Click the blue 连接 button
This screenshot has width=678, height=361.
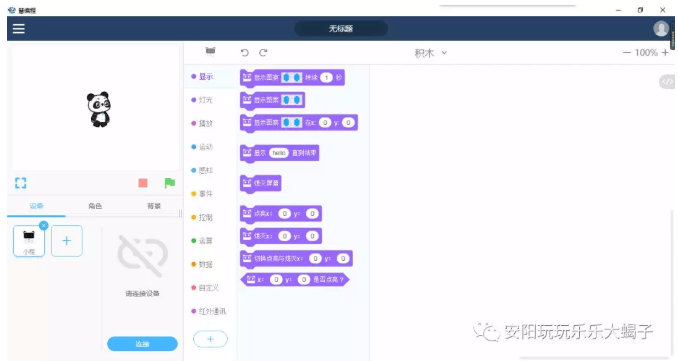pos(142,344)
